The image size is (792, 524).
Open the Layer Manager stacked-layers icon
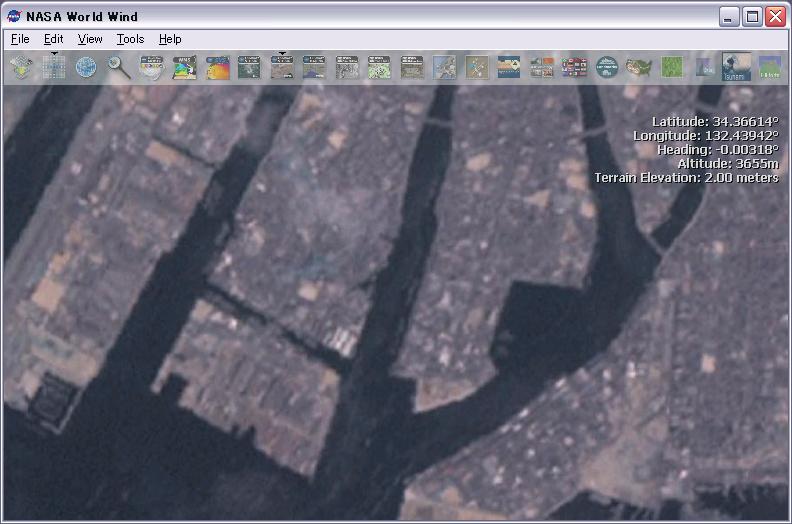22,67
